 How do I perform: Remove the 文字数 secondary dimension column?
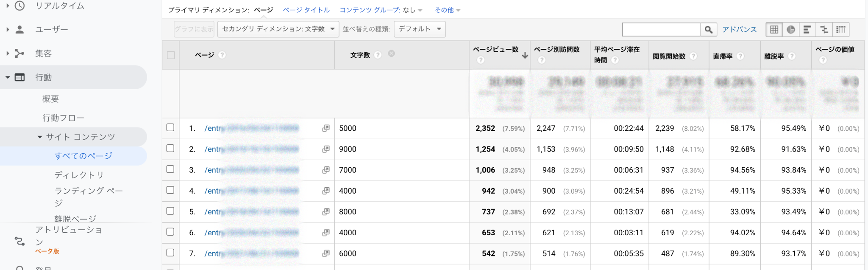(392, 53)
